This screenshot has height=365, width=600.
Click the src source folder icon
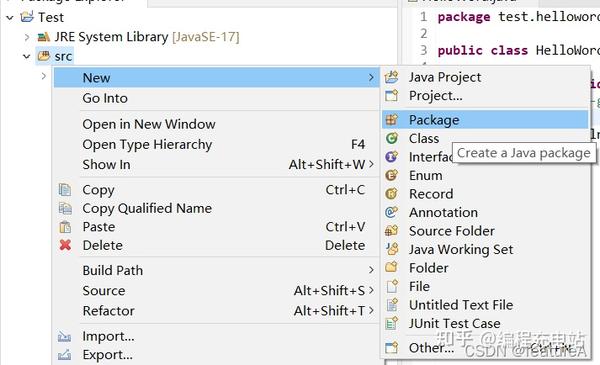44,56
